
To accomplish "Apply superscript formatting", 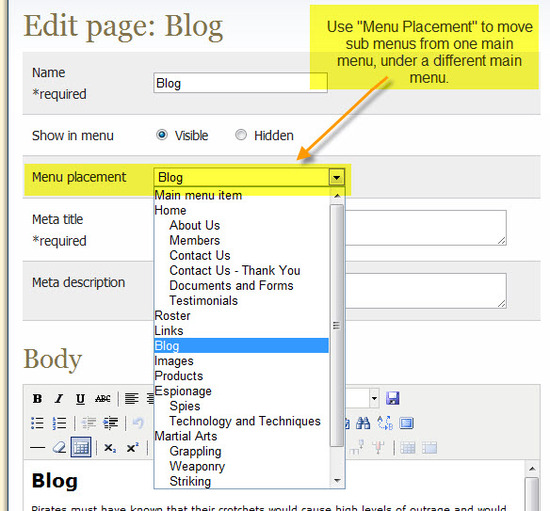I will point(133,448).
